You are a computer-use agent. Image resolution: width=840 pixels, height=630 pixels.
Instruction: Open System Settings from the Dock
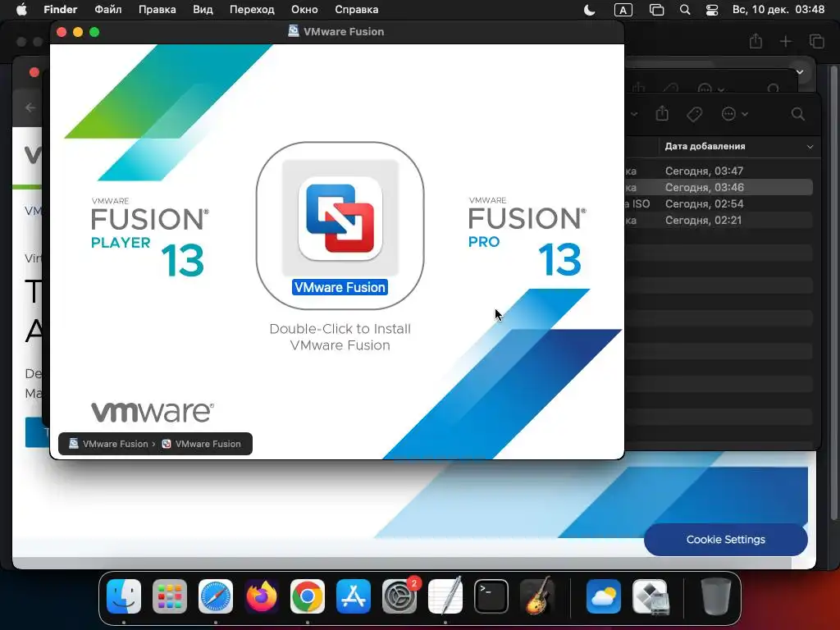(x=399, y=596)
